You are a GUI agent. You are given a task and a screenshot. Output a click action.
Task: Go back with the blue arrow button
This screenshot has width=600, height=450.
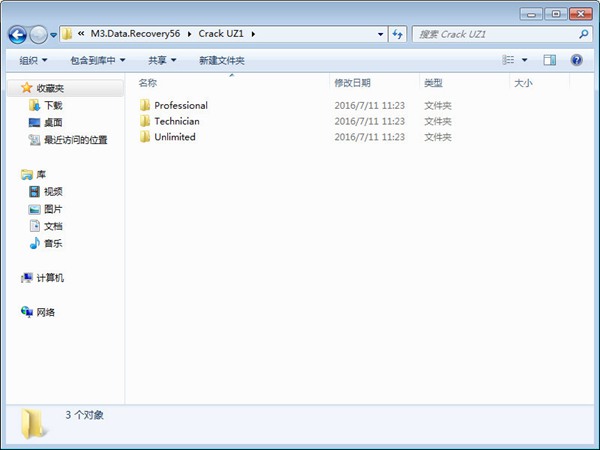pos(18,35)
